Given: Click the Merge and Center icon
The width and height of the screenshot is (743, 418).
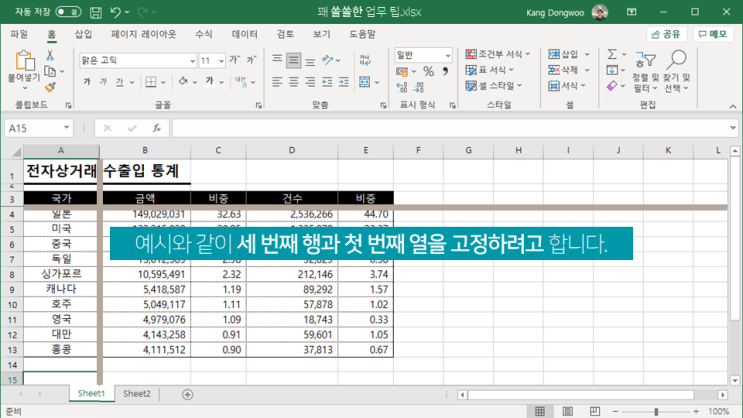Looking at the screenshot, I should (x=364, y=82).
